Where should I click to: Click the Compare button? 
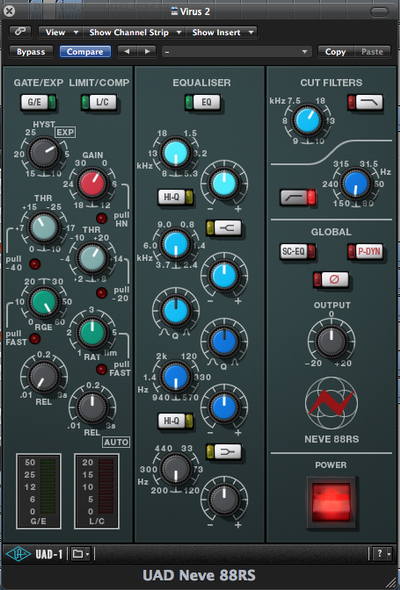tap(85, 52)
